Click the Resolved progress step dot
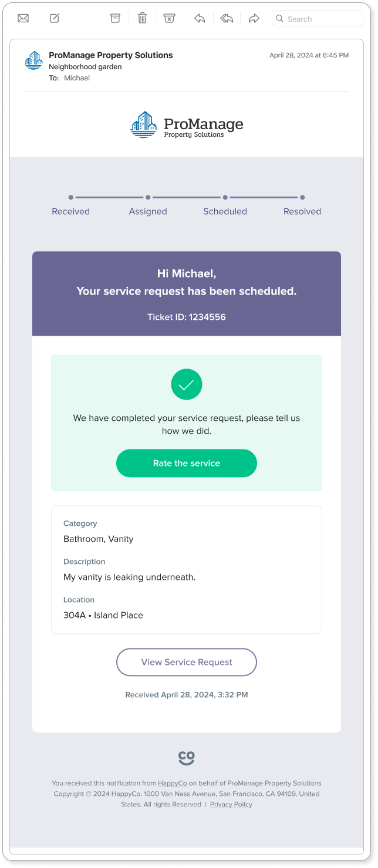 tap(302, 197)
